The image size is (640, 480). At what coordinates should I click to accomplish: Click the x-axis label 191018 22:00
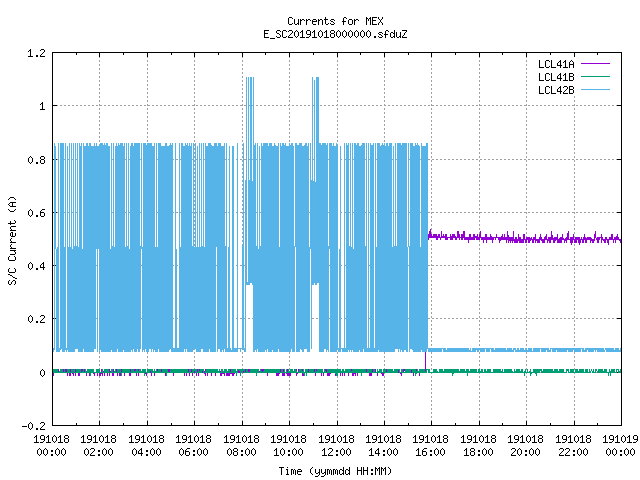573,446
